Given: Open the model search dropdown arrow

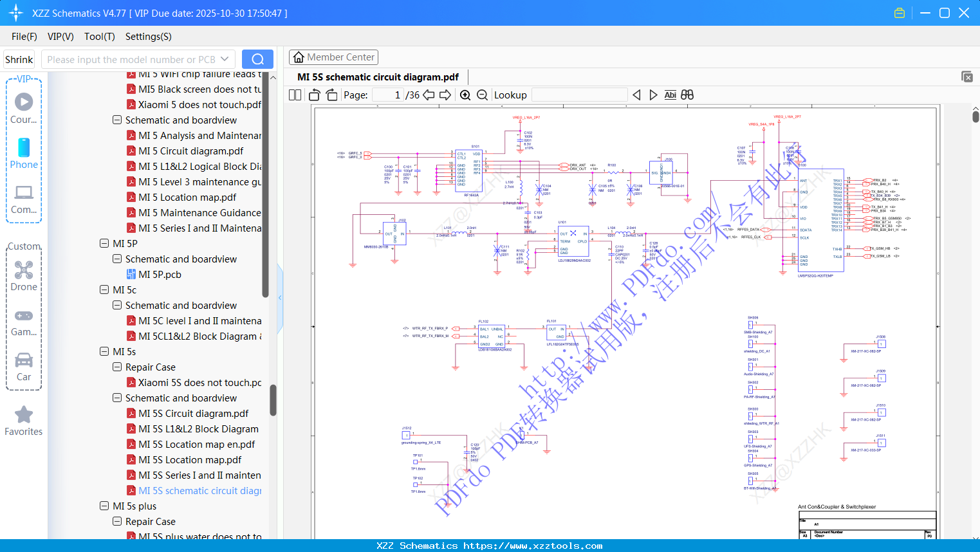Looking at the screenshot, I should tap(224, 59).
